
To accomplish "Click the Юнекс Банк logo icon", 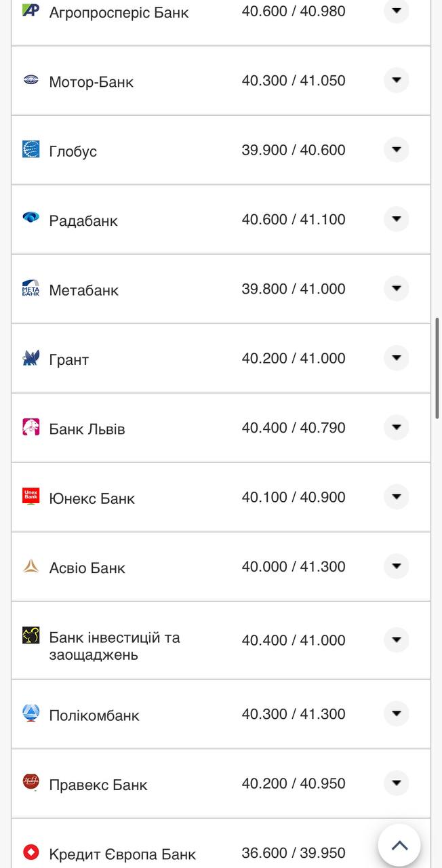I will pos(31,496).
